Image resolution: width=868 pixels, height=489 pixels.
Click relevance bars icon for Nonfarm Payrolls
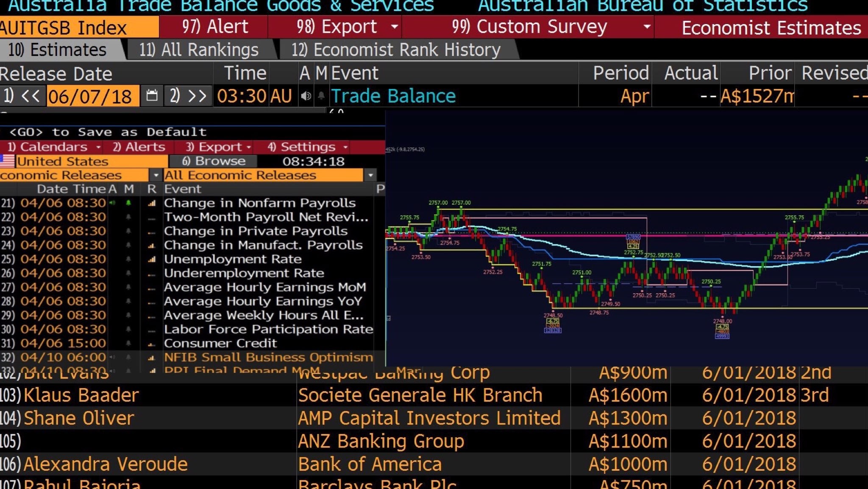pyautogui.click(x=151, y=203)
